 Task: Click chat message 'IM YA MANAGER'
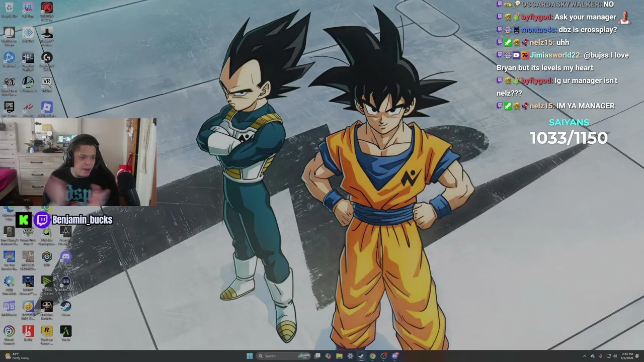tap(585, 106)
